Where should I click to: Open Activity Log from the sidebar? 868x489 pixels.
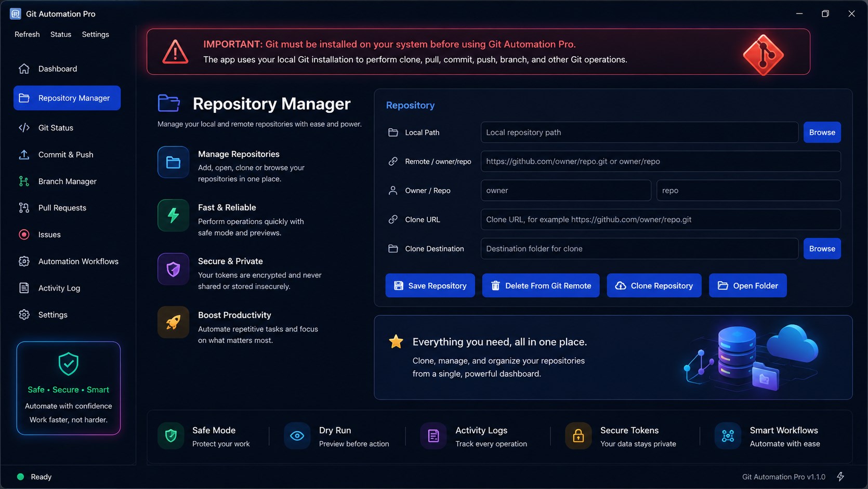67,288
